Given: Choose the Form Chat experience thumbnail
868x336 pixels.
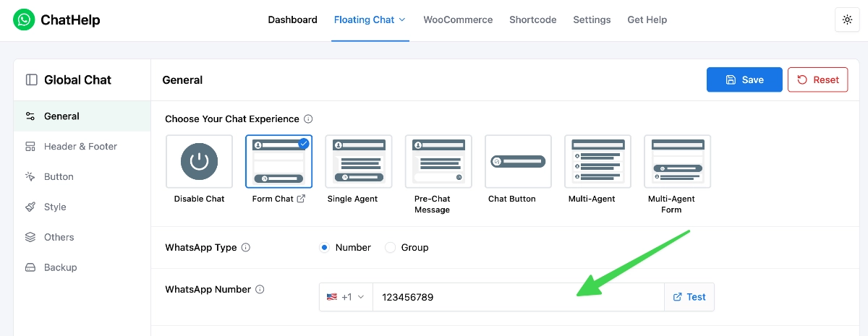Looking at the screenshot, I should coord(279,161).
